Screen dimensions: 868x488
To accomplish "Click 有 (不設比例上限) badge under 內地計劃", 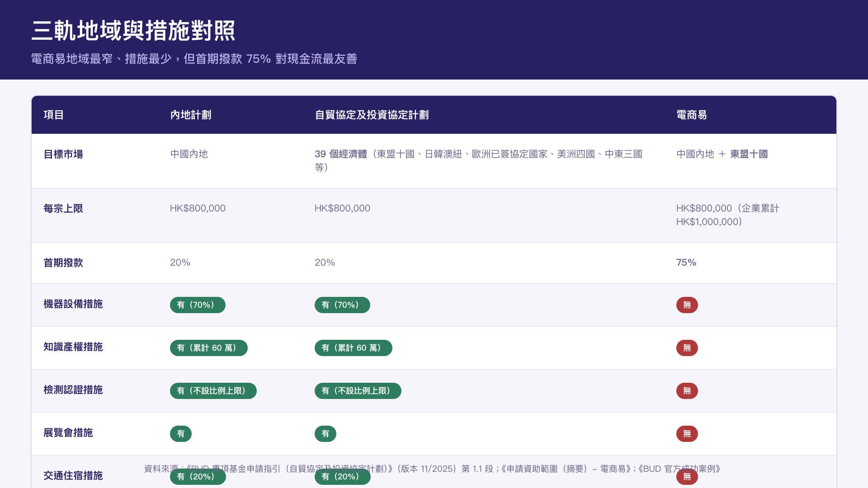I will (213, 391).
